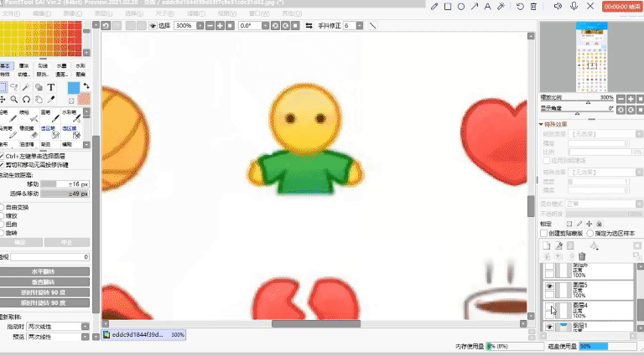Viewport: 644px width, 356px height.
Task: Open the 滤镜(T) menu
Action: pos(196,13)
